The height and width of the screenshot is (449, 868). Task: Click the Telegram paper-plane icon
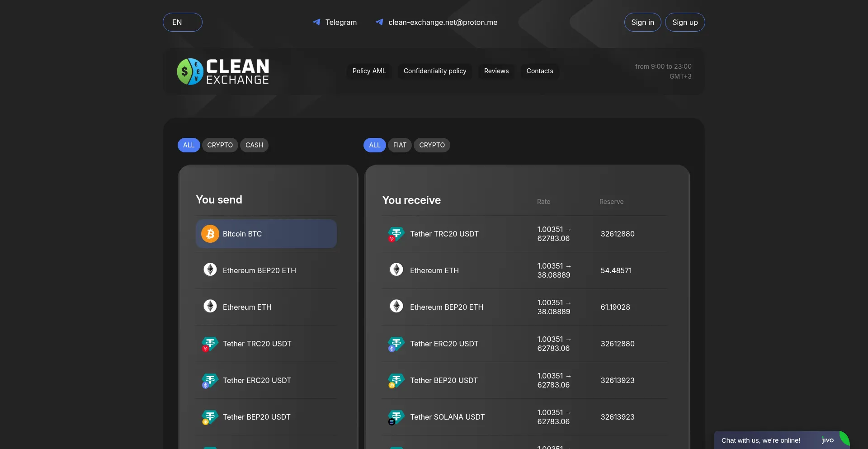tap(316, 22)
